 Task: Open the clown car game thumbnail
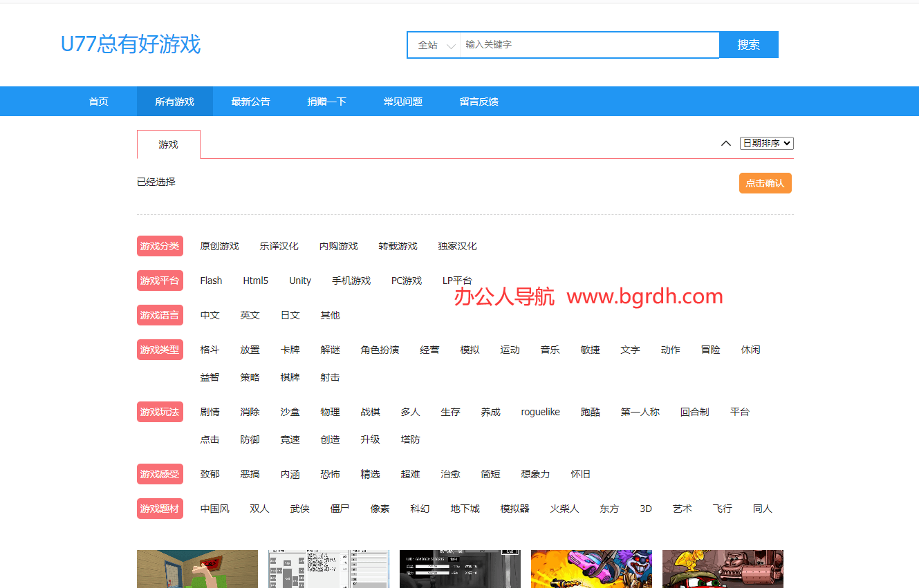(x=591, y=569)
